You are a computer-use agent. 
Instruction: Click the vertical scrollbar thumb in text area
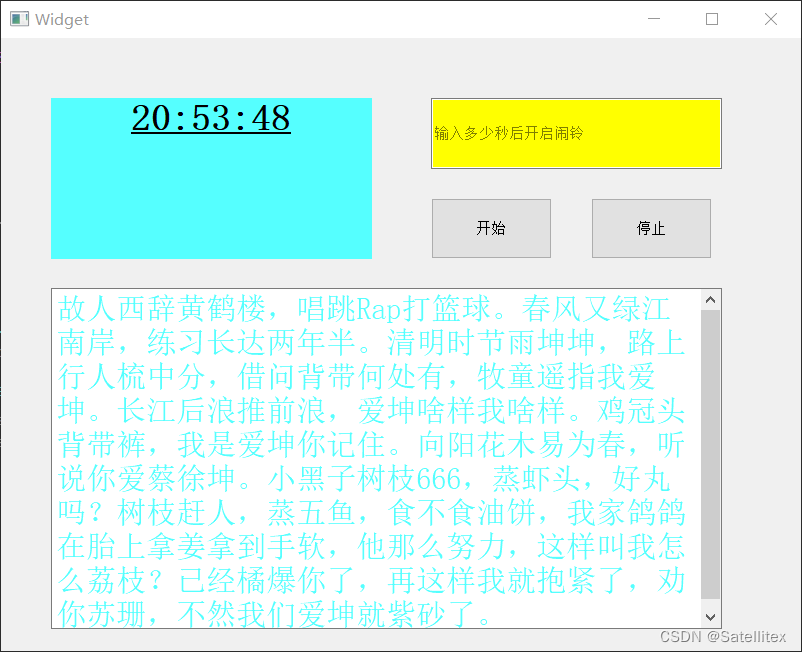pos(710,454)
